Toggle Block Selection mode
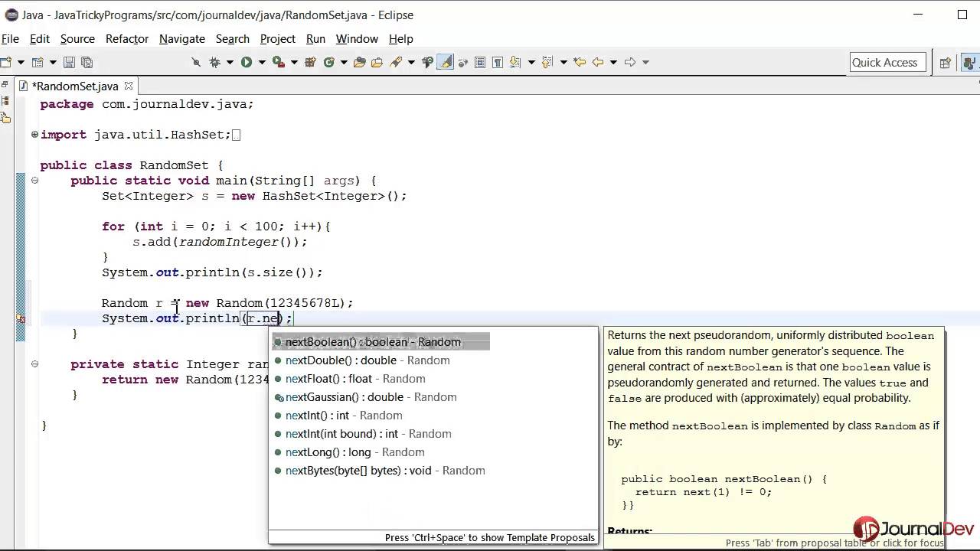The image size is (980, 551). [480, 62]
